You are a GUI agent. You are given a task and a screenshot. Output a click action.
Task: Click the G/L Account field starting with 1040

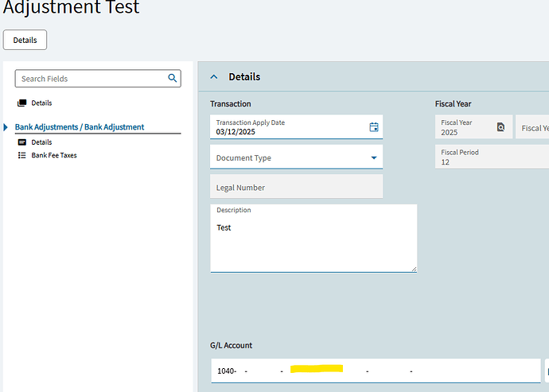tap(374, 371)
